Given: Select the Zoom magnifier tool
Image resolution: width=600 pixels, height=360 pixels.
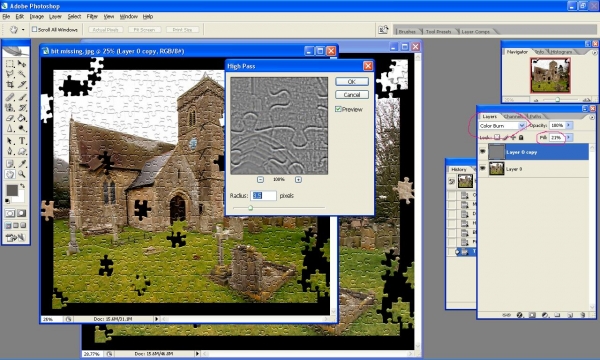Looking at the screenshot, I should [x=22, y=174].
